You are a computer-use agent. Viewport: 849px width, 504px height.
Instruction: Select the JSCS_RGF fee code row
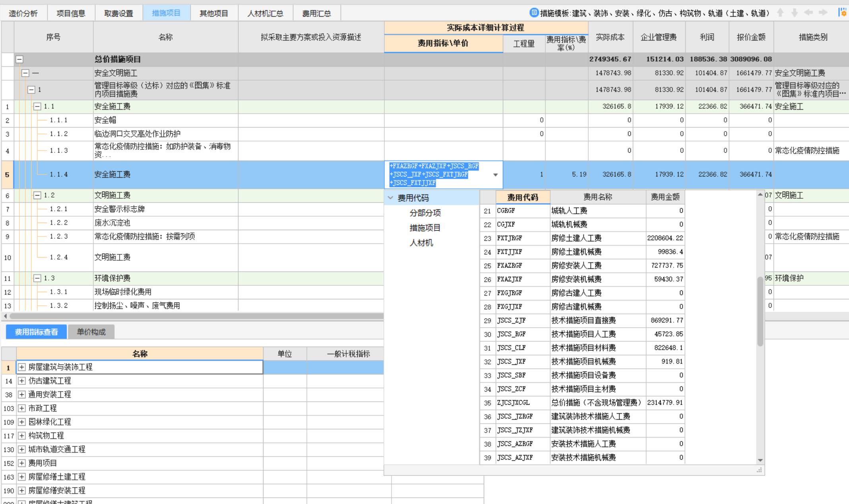coord(582,334)
